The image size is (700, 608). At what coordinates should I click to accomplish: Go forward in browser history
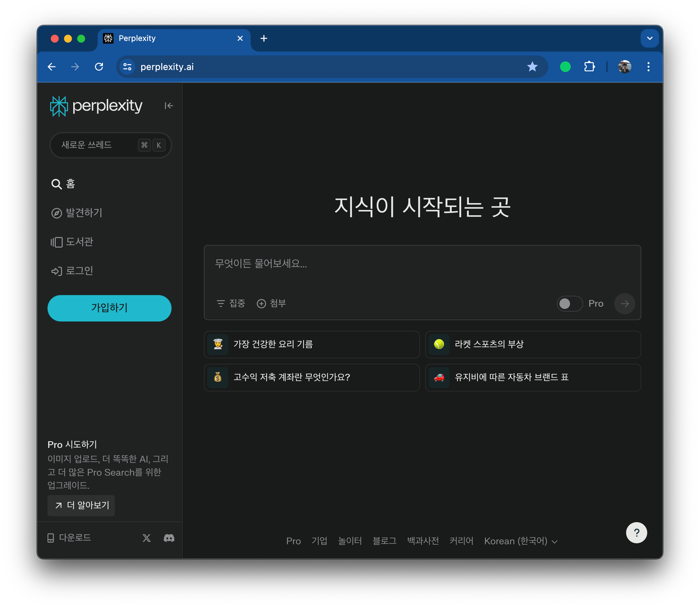coord(75,67)
